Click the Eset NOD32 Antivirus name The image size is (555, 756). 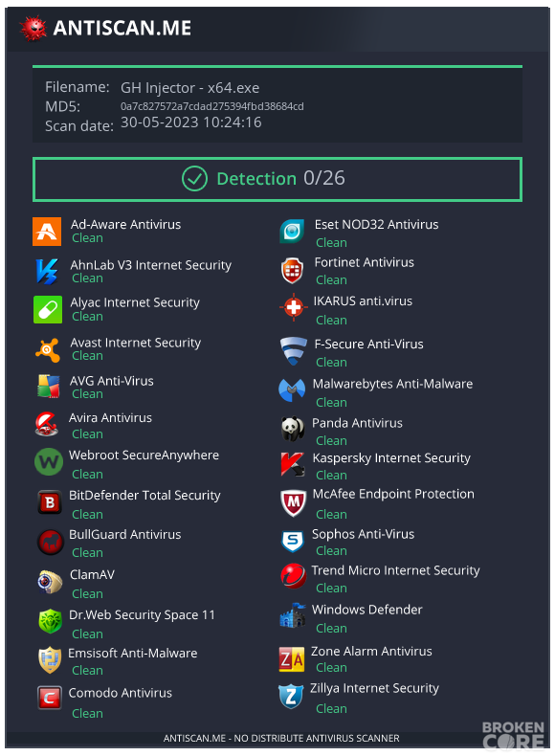377,224
